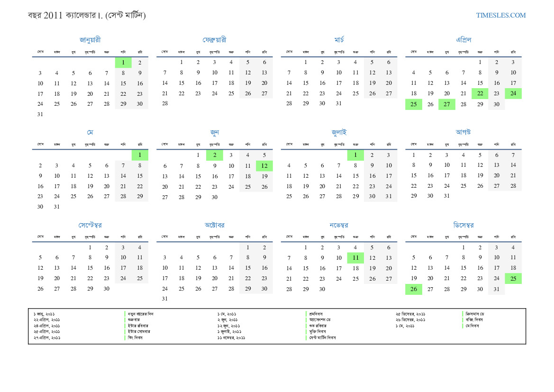The image size is (554, 392).
Task: Click the '১১ নভেম্বর, ২০১১' legend date
Action: click(x=231, y=337)
